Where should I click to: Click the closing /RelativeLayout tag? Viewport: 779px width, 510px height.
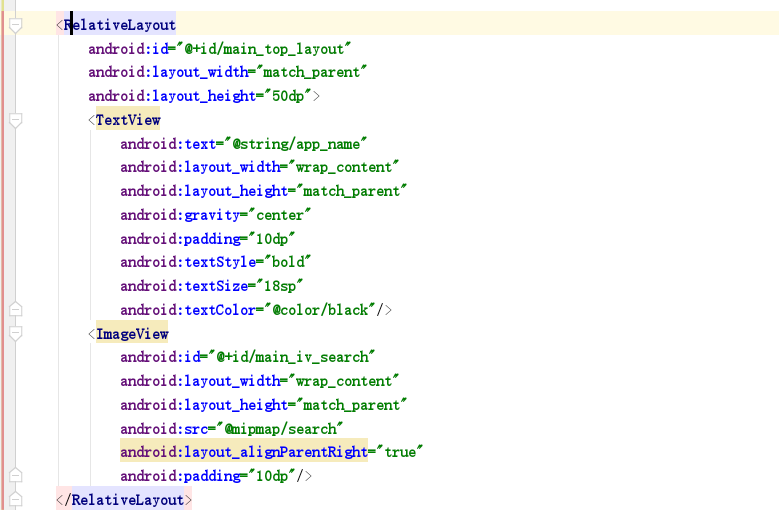click(124, 499)
